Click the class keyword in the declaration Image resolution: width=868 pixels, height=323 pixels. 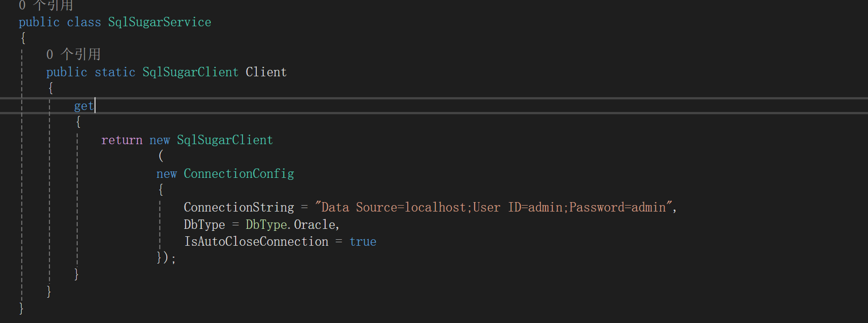click(84, 22)
